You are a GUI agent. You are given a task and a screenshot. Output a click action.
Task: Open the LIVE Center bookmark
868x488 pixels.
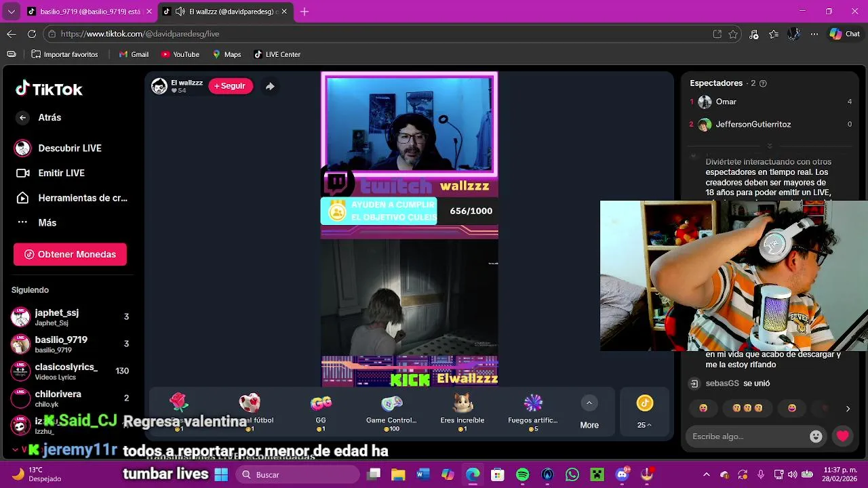point(277,54)
